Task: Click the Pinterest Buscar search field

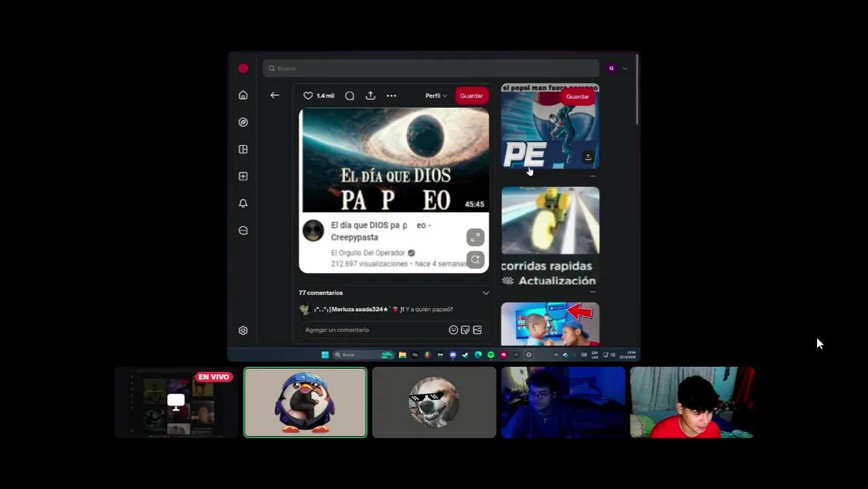Action: [x=431, y=69]
